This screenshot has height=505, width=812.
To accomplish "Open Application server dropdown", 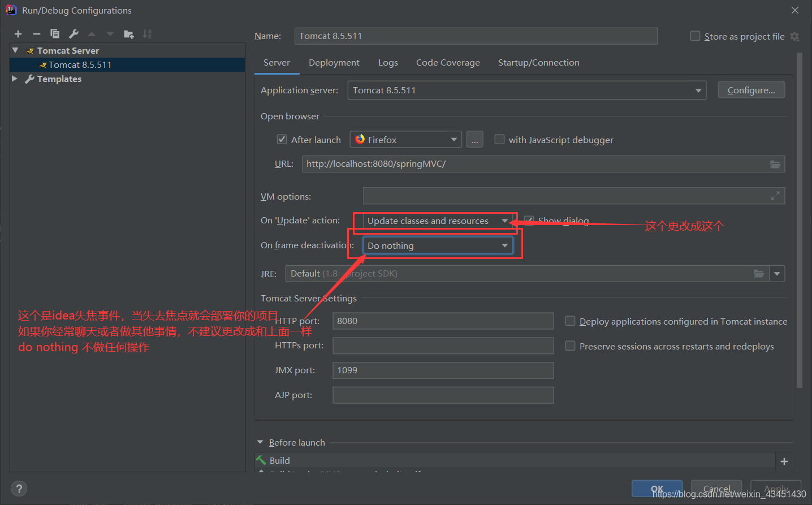I will [527, 90].
